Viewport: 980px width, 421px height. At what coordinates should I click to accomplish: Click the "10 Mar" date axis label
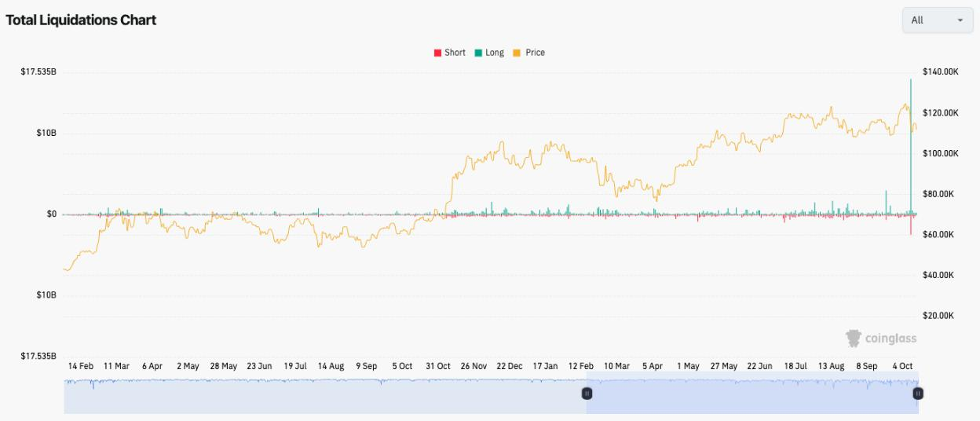(616, 366)
